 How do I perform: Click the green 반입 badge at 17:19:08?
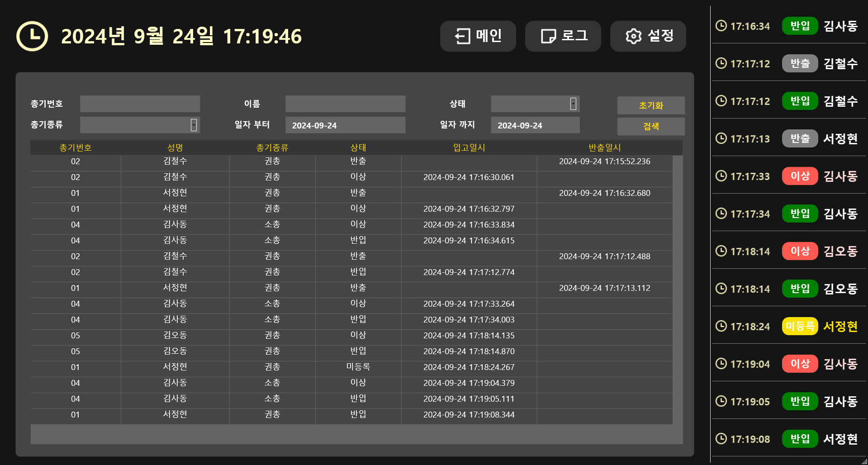coord(800,439)
